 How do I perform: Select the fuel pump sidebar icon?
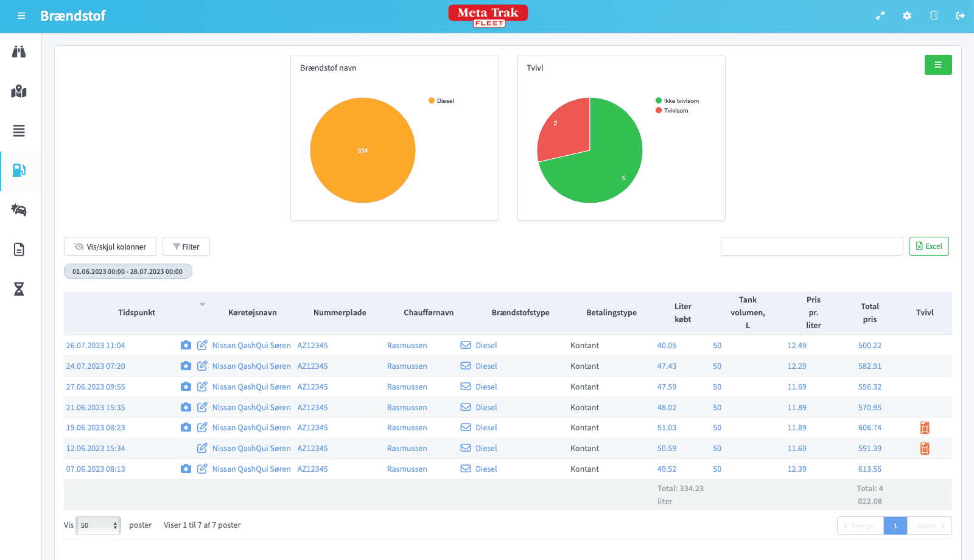[x=19, y=170]
